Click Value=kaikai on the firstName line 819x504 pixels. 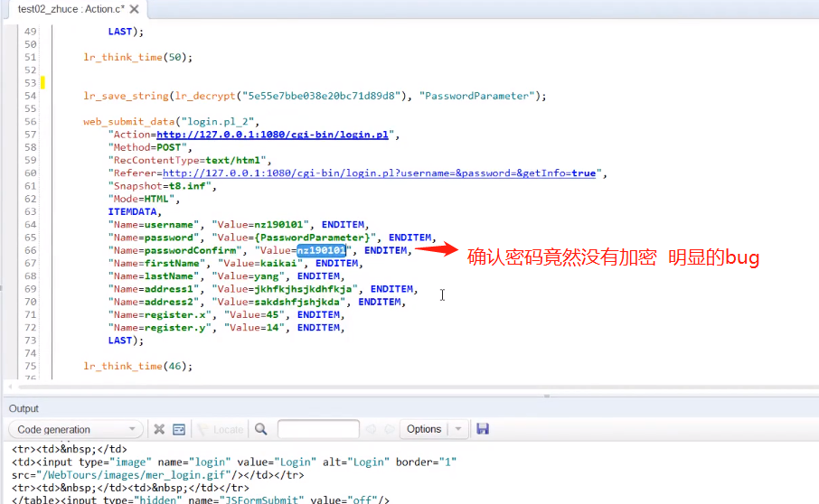260,264
